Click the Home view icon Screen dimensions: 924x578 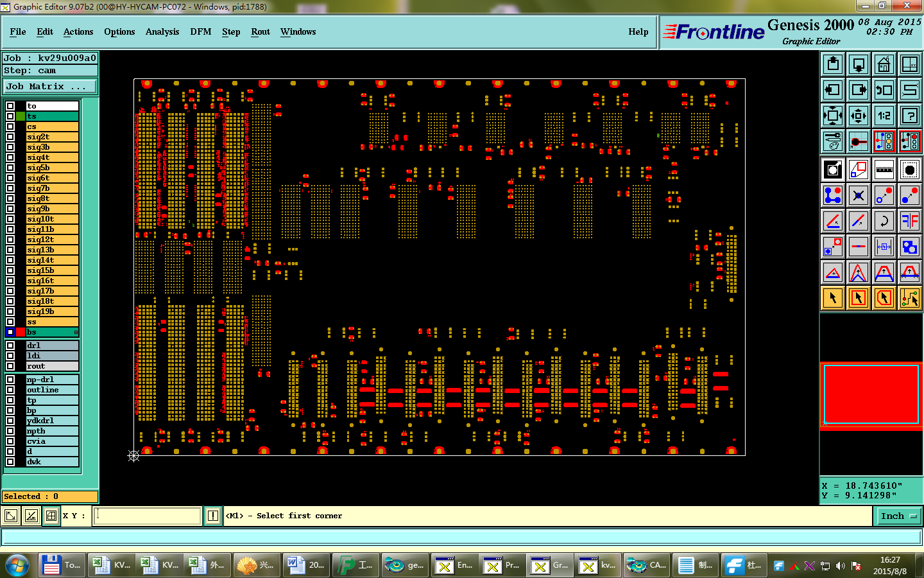pos(884,64)
